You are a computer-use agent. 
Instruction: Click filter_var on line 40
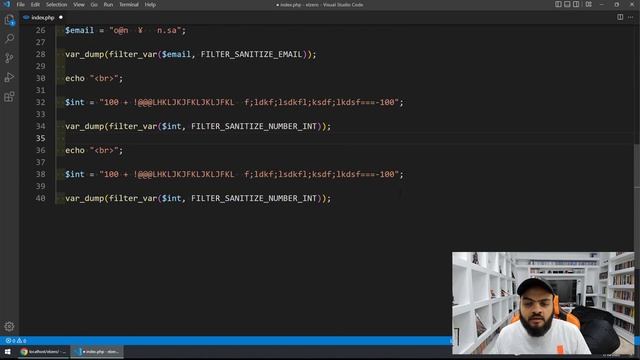click(x=133, y=198)
